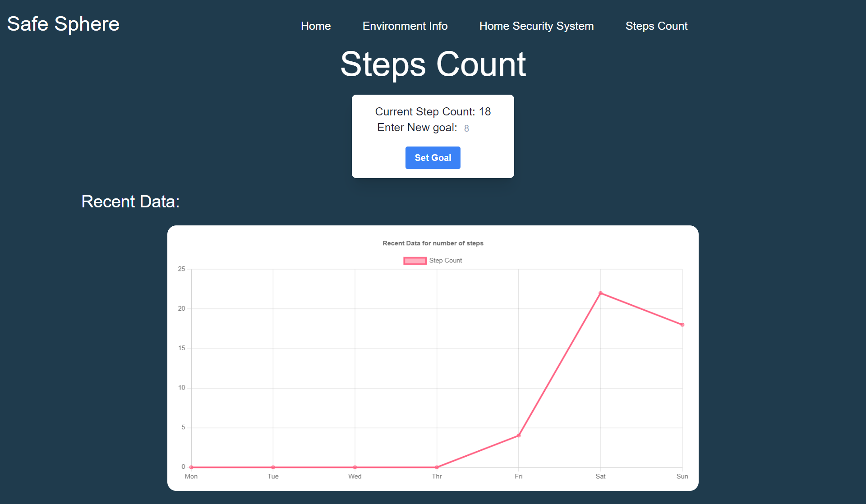Toggle the Step Count legend swatch
The height and width of the screenshot is (504, 866).
pos(415,261)
